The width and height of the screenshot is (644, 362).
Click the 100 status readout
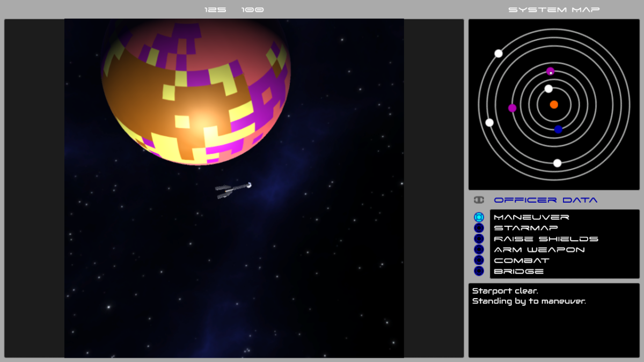[x=252, y=9]
